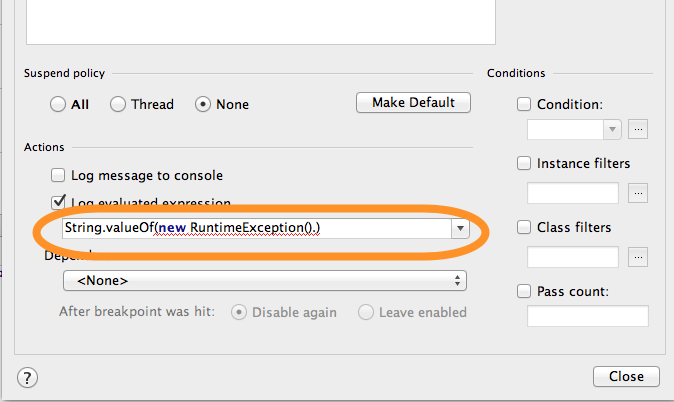
Task: Select the All suspend policy radio
Action: pyautogui.click(x=58, y=104)
